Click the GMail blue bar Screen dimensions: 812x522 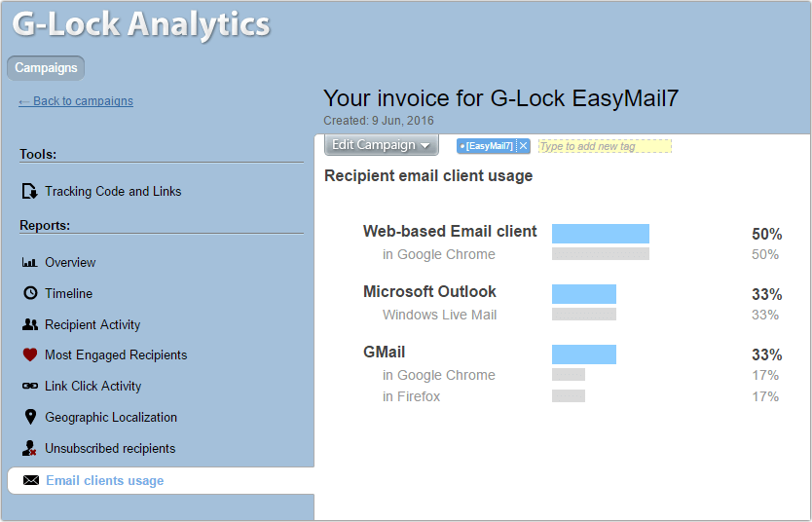tap(583, 354)
